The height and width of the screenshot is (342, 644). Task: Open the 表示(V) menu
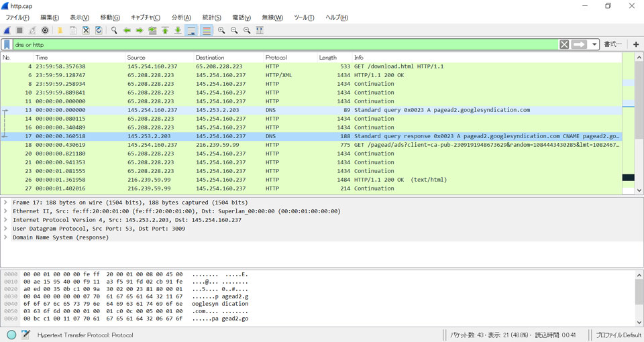[x=79, y=17]
